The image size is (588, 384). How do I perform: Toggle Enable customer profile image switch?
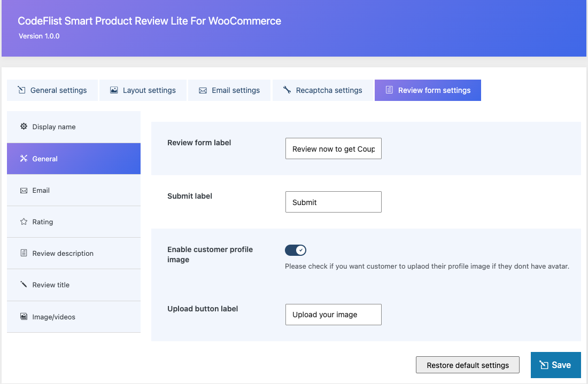[x=296, y=250]
